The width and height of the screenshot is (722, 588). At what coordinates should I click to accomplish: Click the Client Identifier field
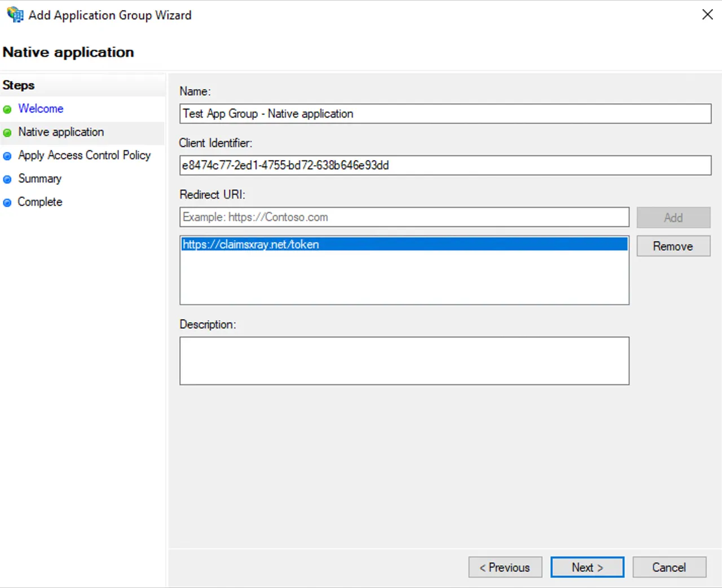(x=446, y=165)
